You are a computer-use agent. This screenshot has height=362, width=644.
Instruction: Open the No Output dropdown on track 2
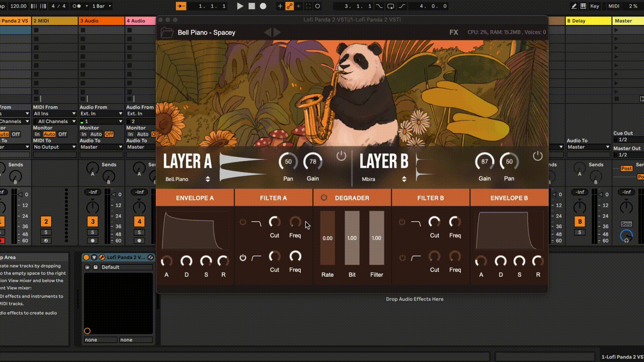[x=55, y=147]
